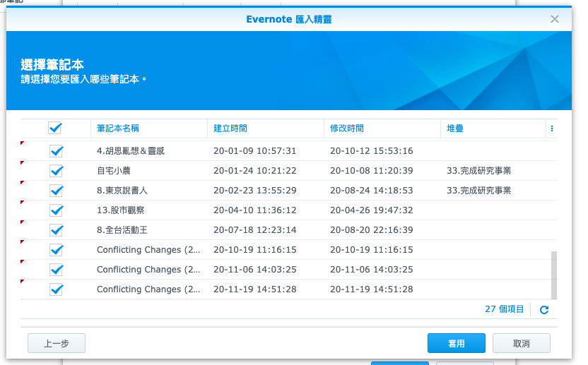Screen dimensions: 588x365
Task: Sort by 堆疊 column header
Action: tap(493, 128)
